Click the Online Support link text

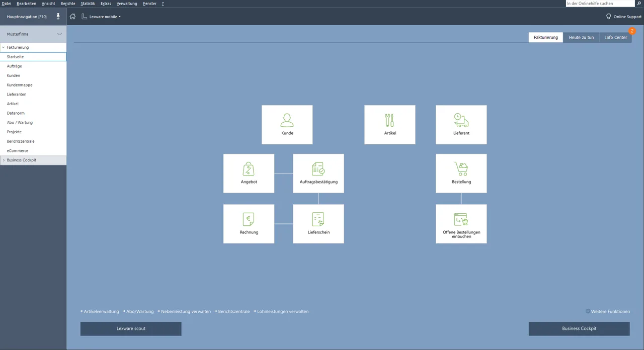627,17
